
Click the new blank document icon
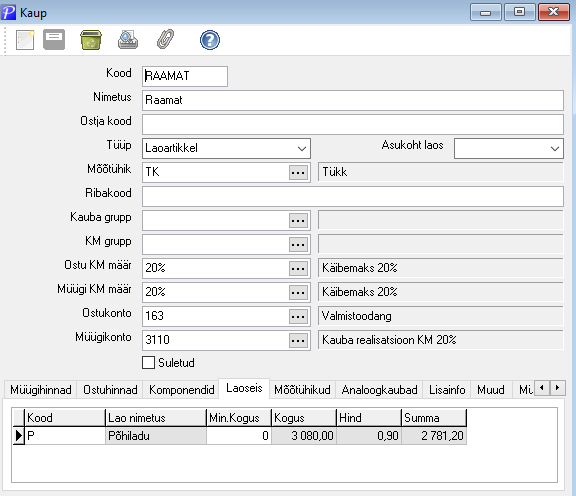pos(25,40)
